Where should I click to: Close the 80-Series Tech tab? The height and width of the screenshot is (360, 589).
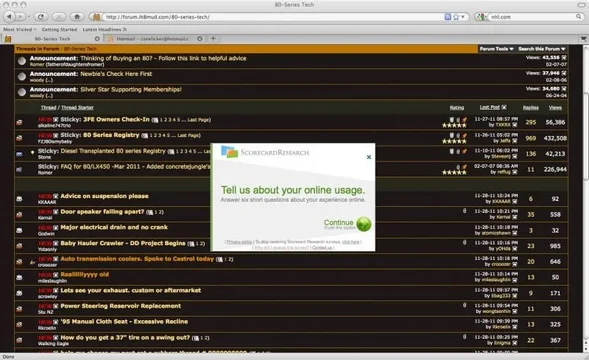[x=97, y=39]
